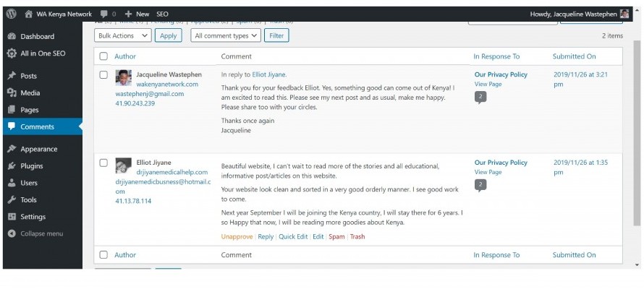Tick the checkbox for Elliot Jiyane's comment
Viewport: 644px width, 289px height.
(x=103, y=163)
